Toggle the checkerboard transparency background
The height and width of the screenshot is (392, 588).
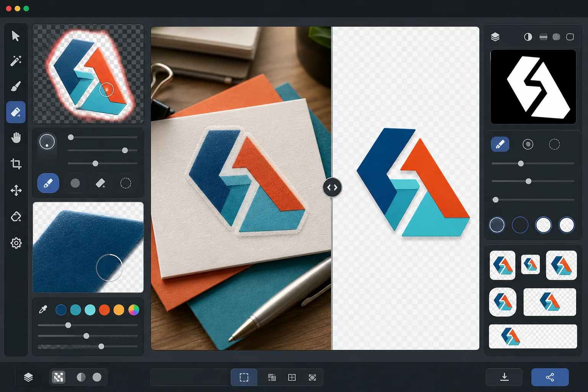coord(59,377)
